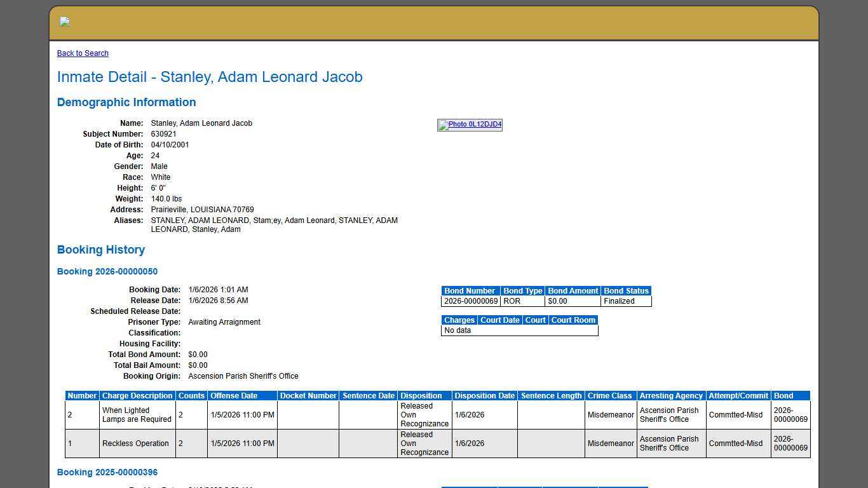Screen dimensions: 868x488
Task: Click the Offense Date column header
Action: pos(242,395)
